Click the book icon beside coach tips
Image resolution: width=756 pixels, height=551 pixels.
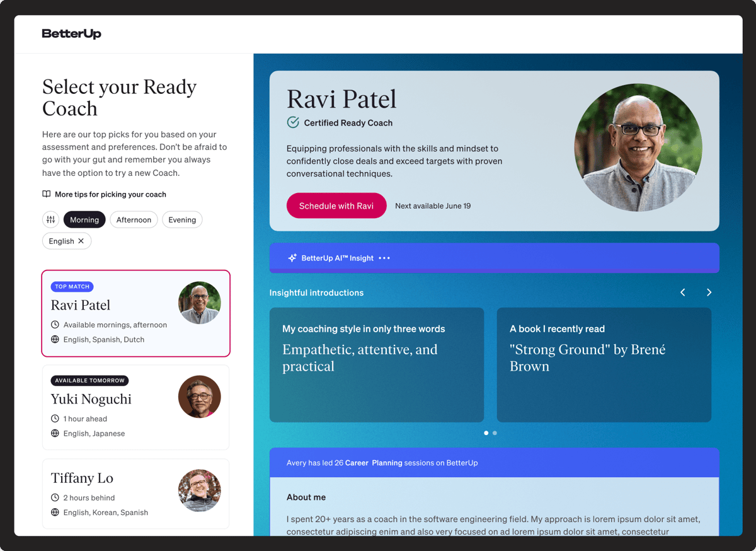[47, 194]
